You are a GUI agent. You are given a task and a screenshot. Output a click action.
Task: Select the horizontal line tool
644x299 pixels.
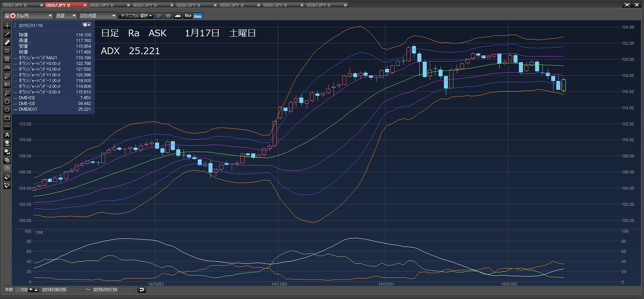click(7, 126)
